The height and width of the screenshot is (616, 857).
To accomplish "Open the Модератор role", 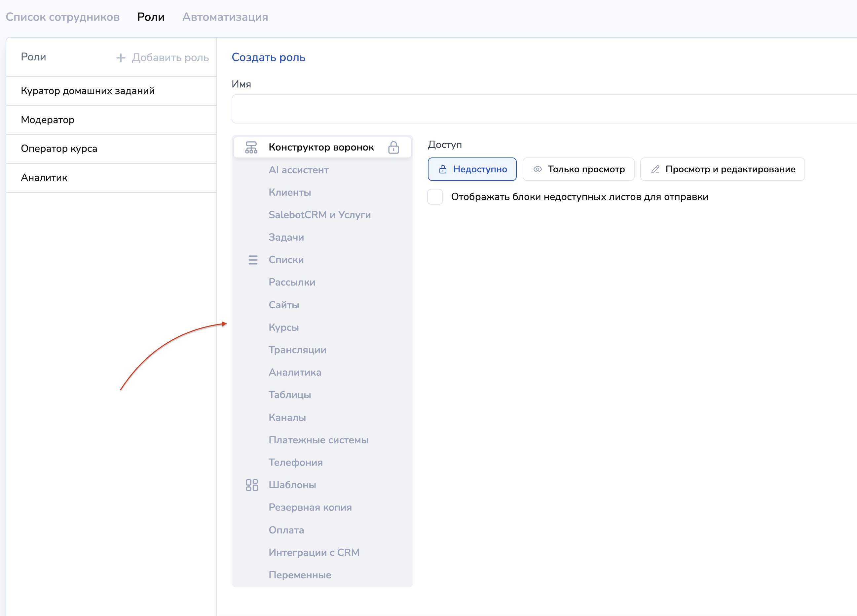I will pyautogui.click(x=48, y=120).
